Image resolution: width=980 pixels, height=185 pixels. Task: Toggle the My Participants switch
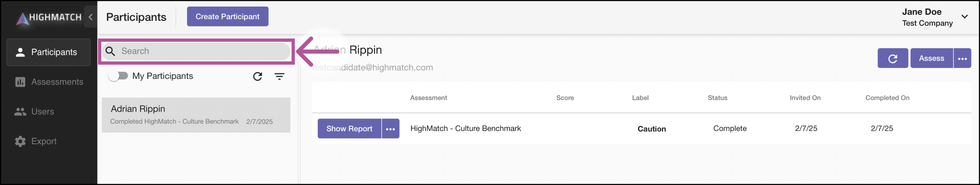118,76
